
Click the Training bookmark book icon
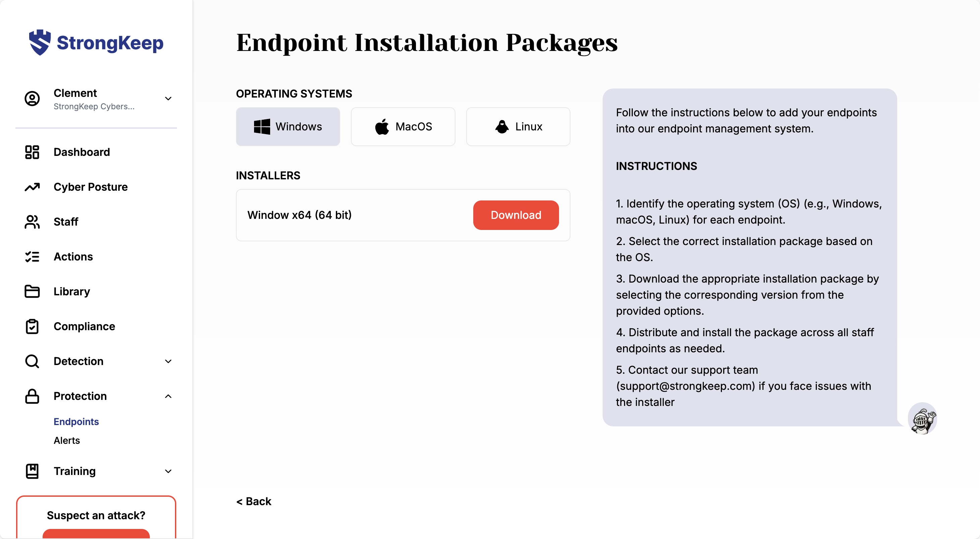click(x=32, y=471)
